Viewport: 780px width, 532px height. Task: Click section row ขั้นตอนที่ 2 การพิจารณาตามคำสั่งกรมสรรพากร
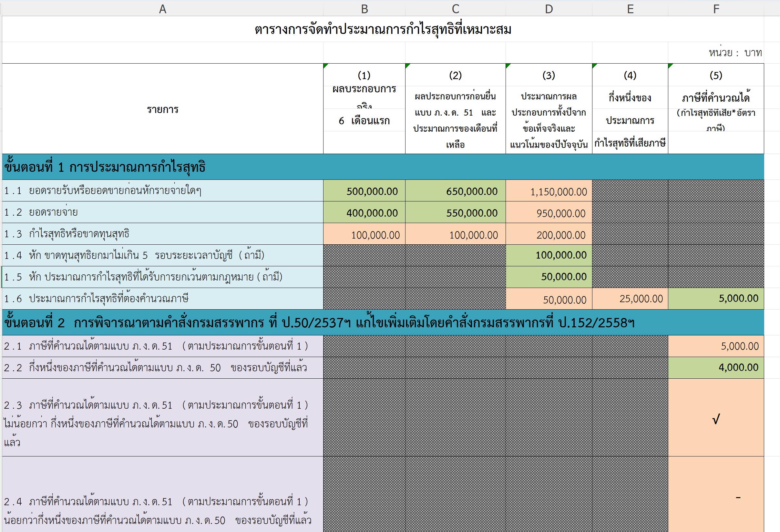(383, 322)
